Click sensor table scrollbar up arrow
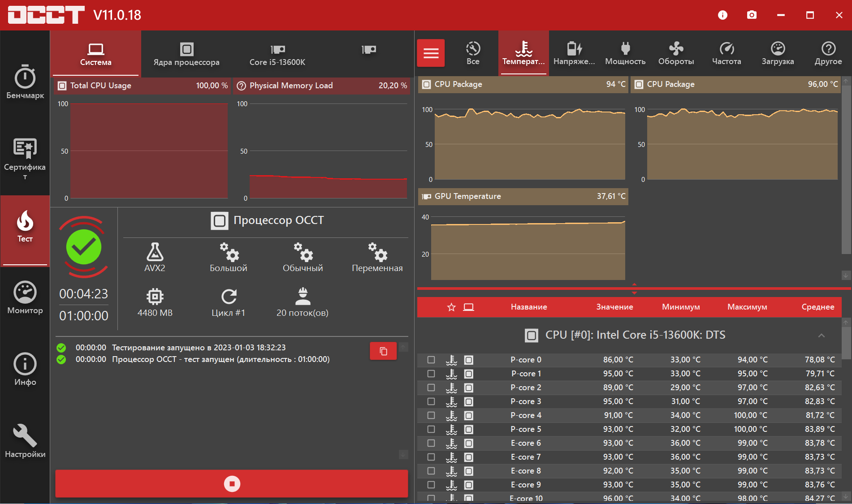 click(846, 322)
